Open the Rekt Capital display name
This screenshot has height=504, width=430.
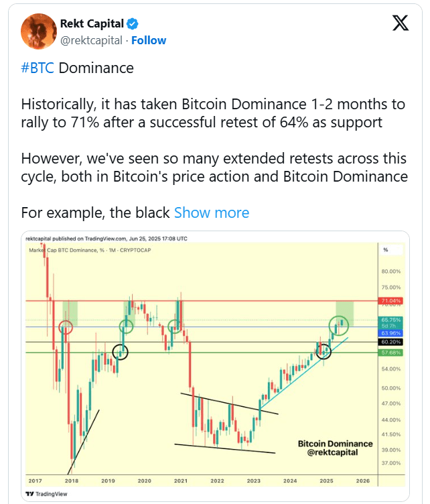(92, 25)
